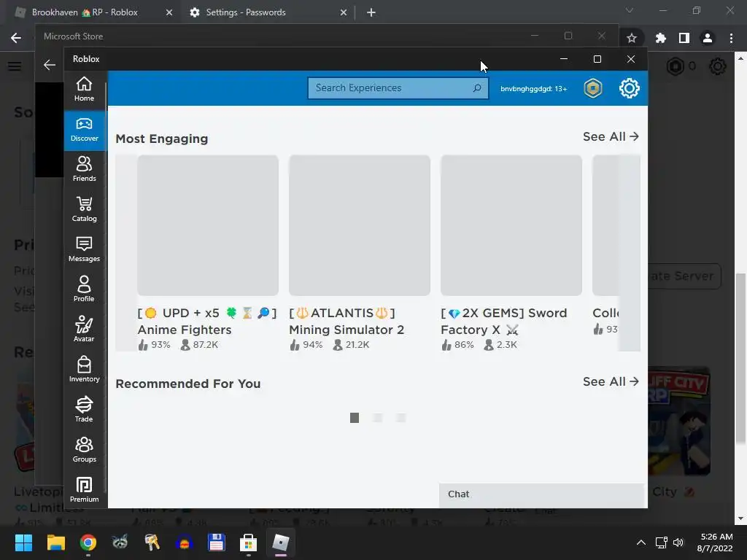Open Inventory in Roblox sidebar
The width and height of the screenshot is (747, 560).
[x=85, y=370]
